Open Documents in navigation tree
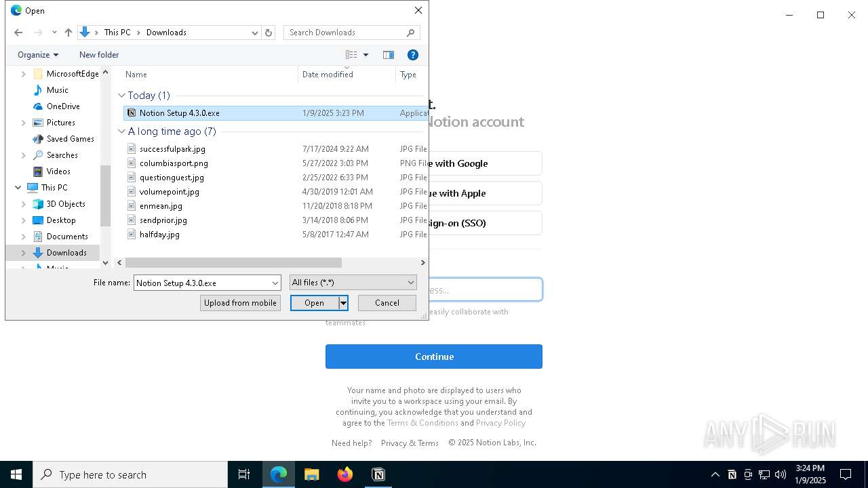868x488 pixels. (x=67, y=237)
